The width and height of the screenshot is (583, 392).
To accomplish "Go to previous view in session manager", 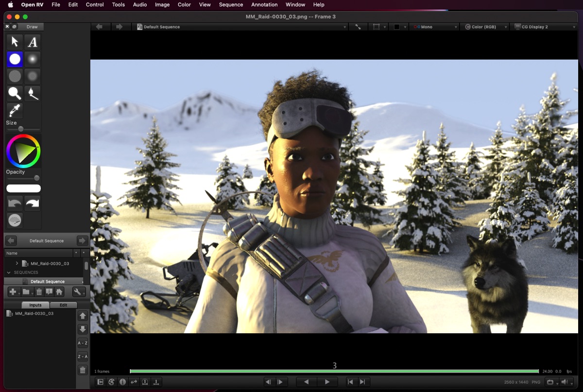I will 11,241.
